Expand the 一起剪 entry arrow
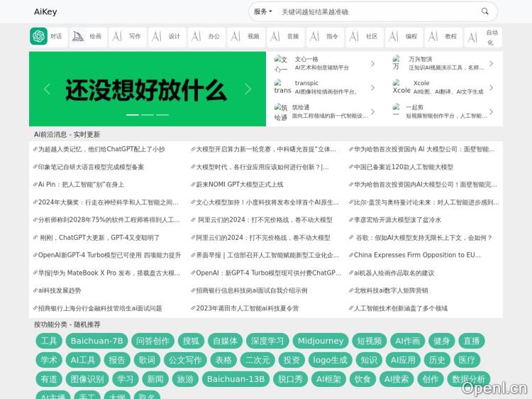 [491, 111]
